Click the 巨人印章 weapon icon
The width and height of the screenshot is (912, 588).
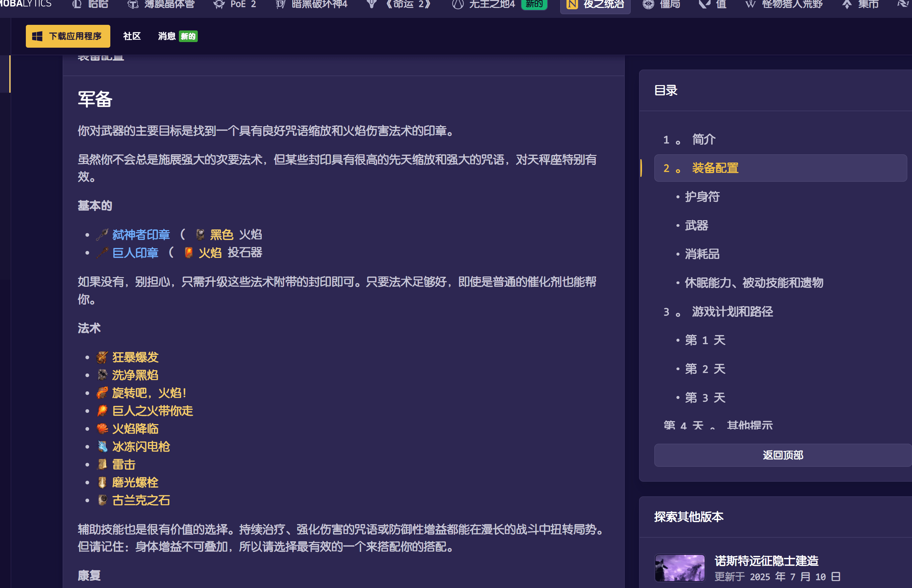[x=102, y=252]
